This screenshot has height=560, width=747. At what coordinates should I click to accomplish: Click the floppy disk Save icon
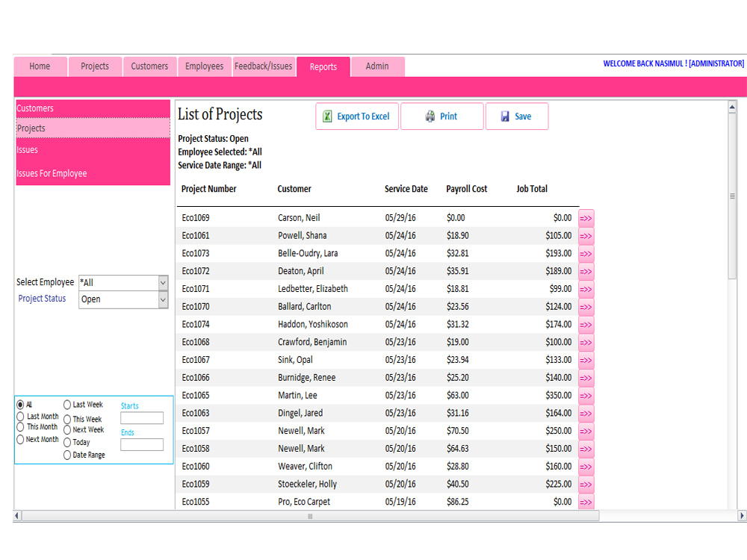pyautogui.click(x=505, y=116)
